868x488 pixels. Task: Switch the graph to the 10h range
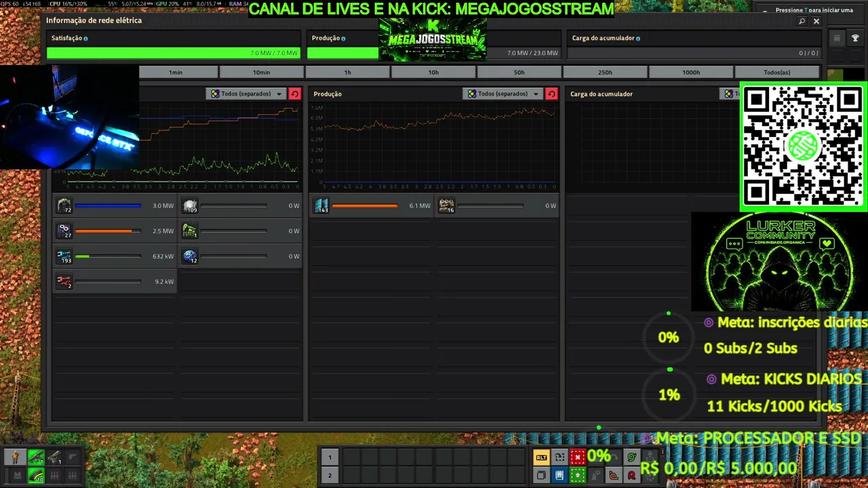(433, 72)
